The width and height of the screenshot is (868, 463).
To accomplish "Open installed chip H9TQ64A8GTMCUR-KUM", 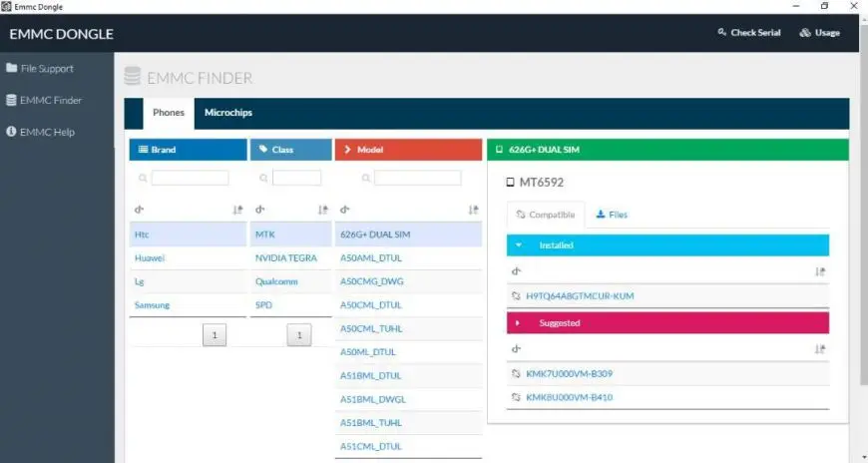I will [x=580, y=295].
